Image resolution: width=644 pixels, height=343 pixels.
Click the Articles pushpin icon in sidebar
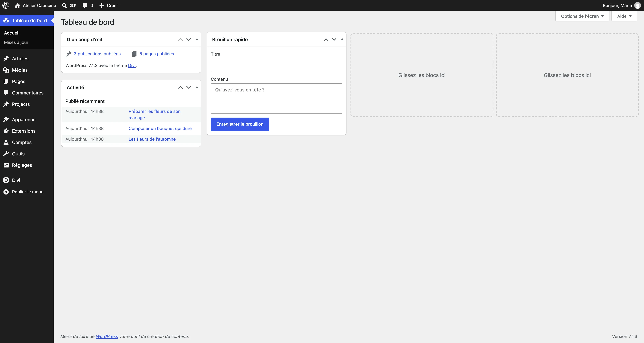click(x=6, y=59)
